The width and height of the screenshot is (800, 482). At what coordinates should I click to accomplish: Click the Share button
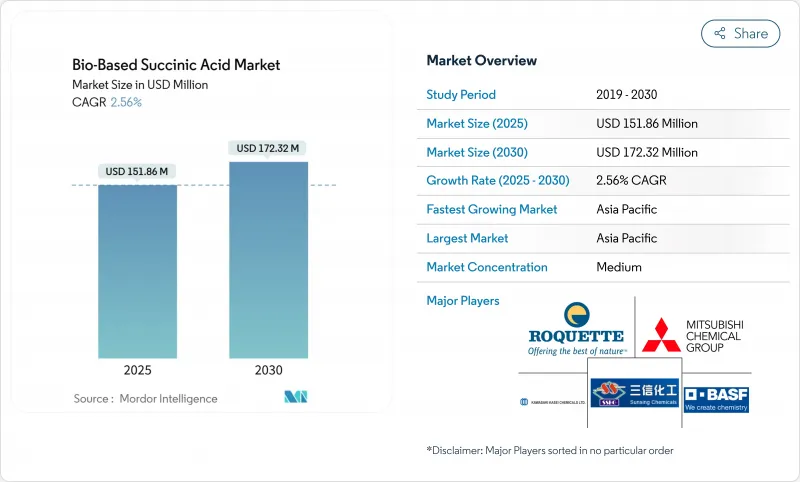coord(741,33)
